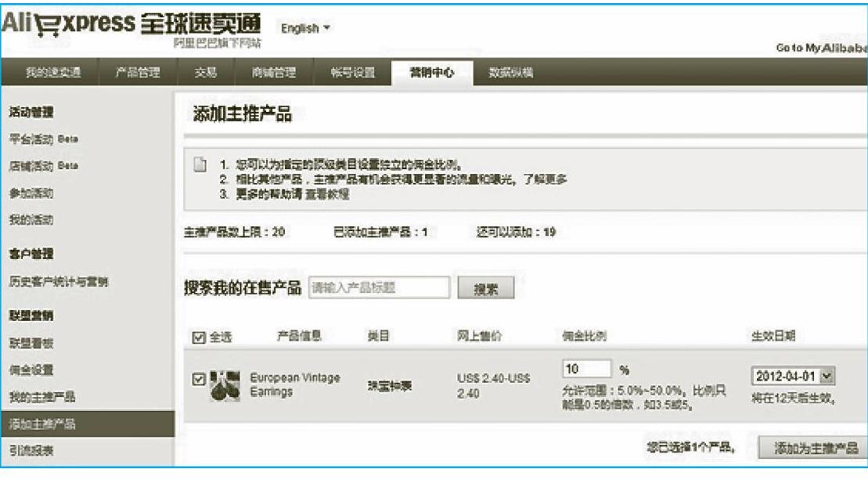Click the US$ 2.40 price cell
868x480 pixels.
coord(493,385)
